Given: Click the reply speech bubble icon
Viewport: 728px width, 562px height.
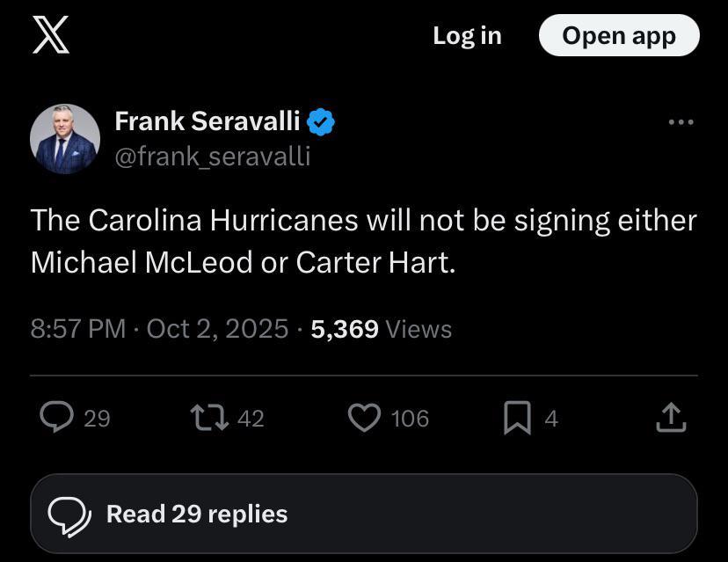Looking at the screenshot, I should pos(57,418).
